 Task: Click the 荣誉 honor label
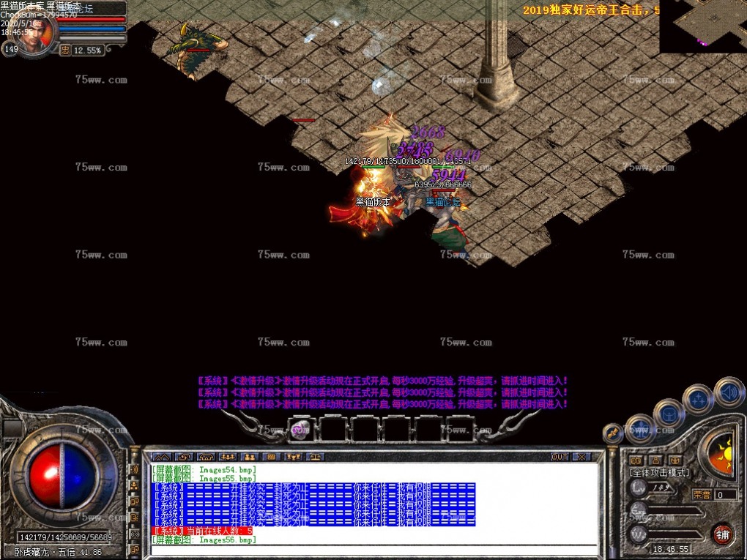tap(703, 495)
